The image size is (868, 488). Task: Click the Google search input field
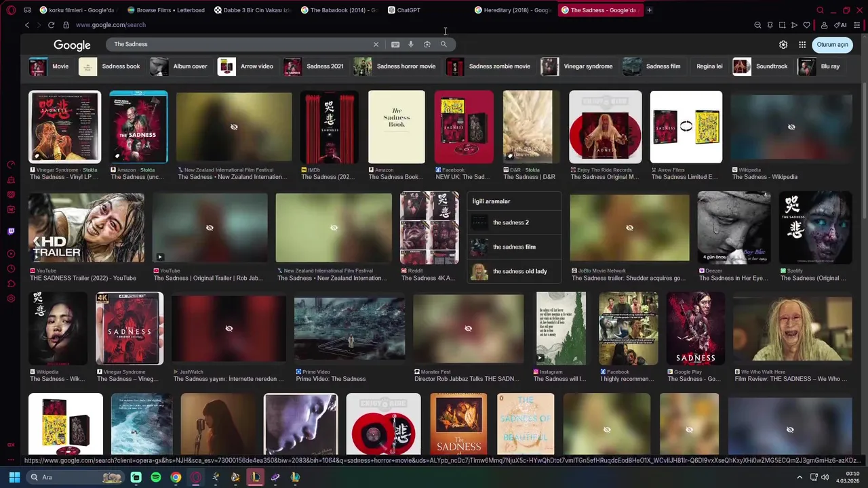(241, 44)
